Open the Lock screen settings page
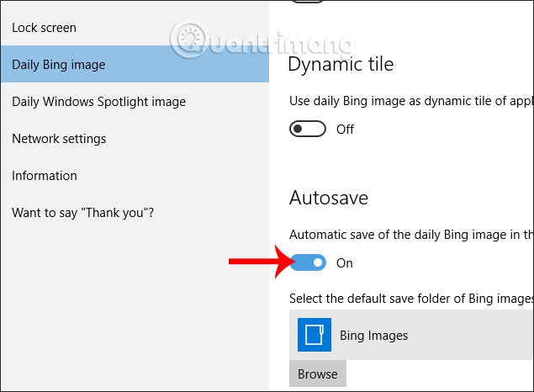Image resolution: width=534 pixels, height=392 pixels. pyautogui.click(x=135, y=28)
